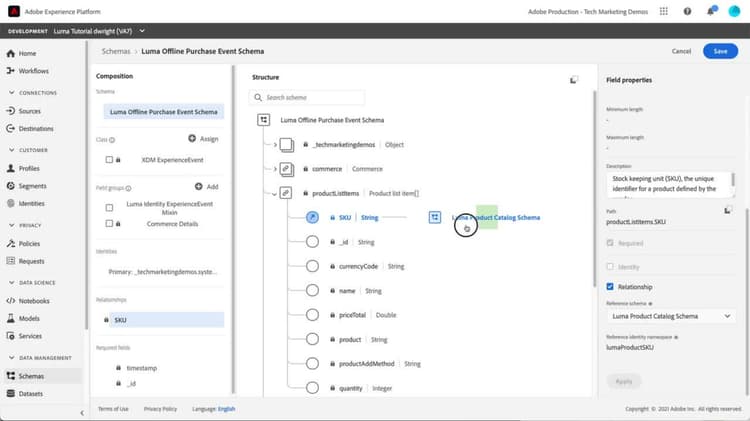Uncheck the Relationship checkbox

pyautogui.click(x=610, y=287)
